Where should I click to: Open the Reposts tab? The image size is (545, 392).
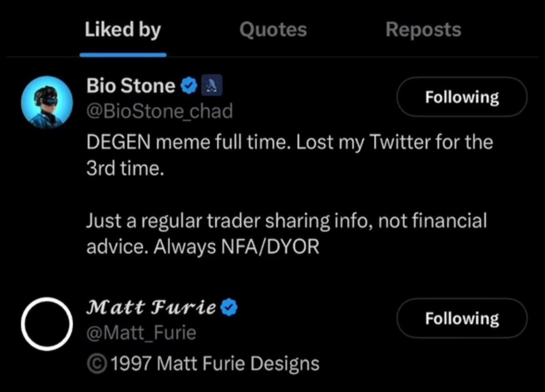423,30
